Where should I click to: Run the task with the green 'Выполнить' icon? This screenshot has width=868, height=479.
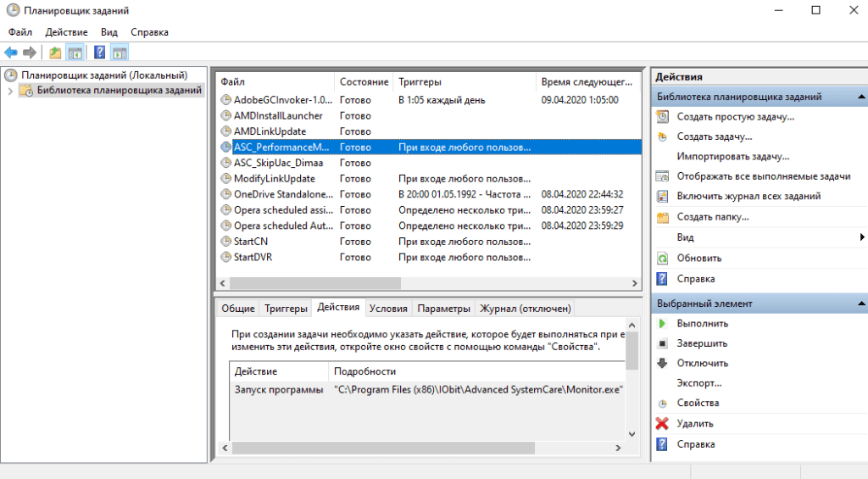[662, 324]
